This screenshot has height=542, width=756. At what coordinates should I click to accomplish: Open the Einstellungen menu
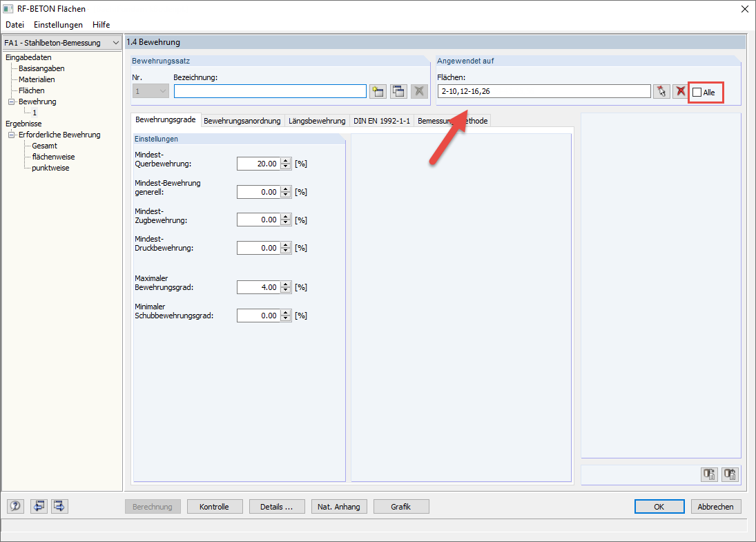[58, 25]
